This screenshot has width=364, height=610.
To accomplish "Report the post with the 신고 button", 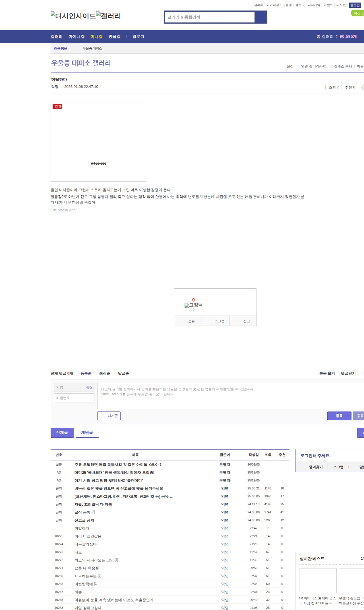I will pyautogui.click(x=243, y=321).
